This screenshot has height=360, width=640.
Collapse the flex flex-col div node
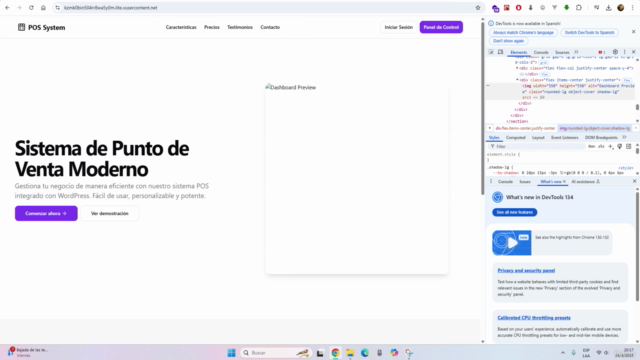[517, 68]
